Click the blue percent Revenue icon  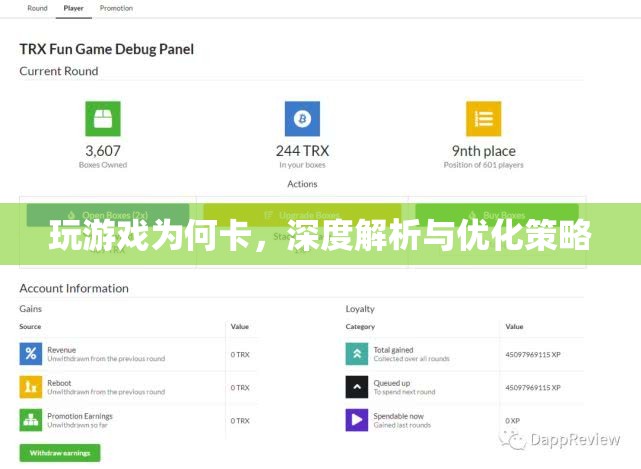coord(31,354)
